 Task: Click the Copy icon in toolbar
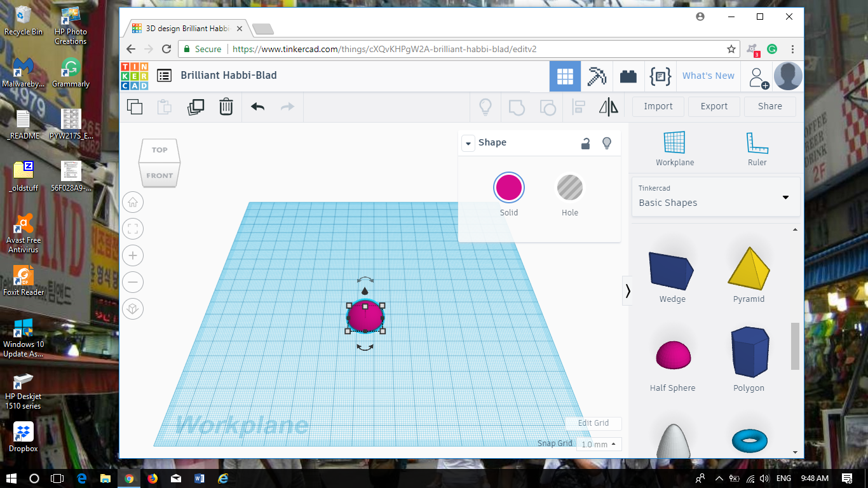click(x=135, y=107)
